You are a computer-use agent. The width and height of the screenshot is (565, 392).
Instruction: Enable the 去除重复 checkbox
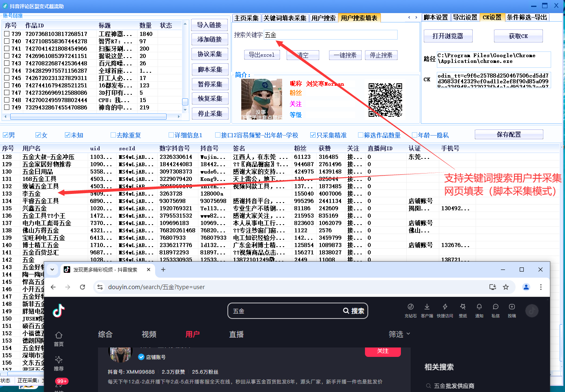[x=113, y=135]
